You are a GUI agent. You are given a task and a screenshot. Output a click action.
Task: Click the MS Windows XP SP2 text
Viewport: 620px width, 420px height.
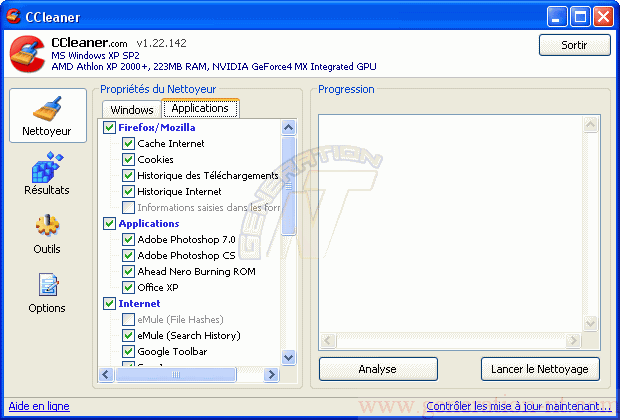[x=95, y=55]
